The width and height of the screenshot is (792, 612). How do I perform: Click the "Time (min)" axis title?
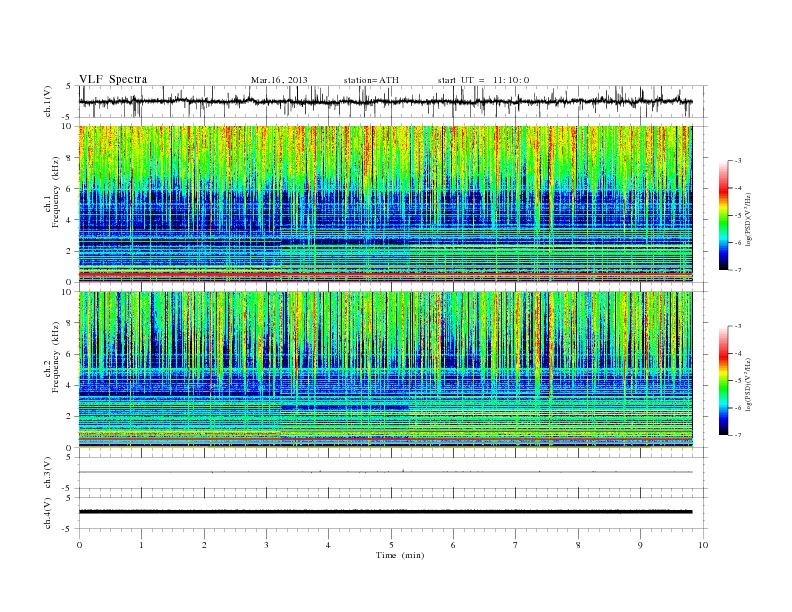[x=400, y=555]
